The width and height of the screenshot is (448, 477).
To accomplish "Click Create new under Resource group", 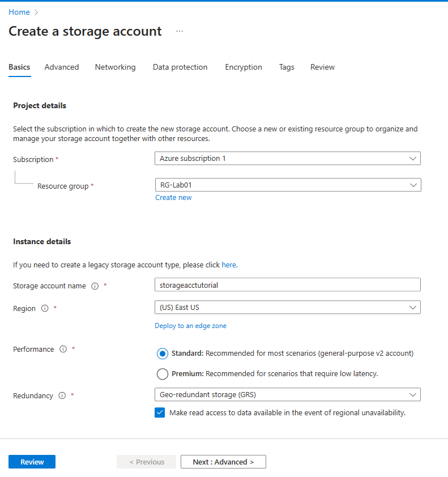I will coord(173,197).
